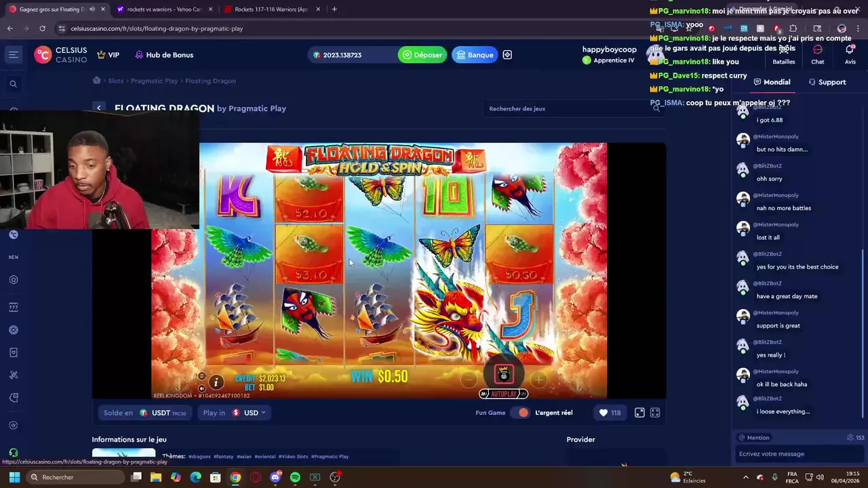Click the game info 'i' button
868x488 pixels.
pyautogui.click(x=216, y=383)
